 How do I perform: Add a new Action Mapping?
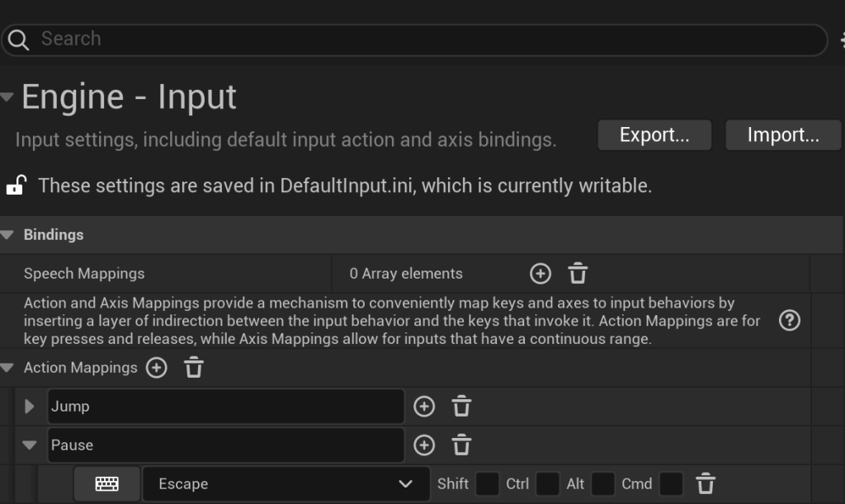157,368
